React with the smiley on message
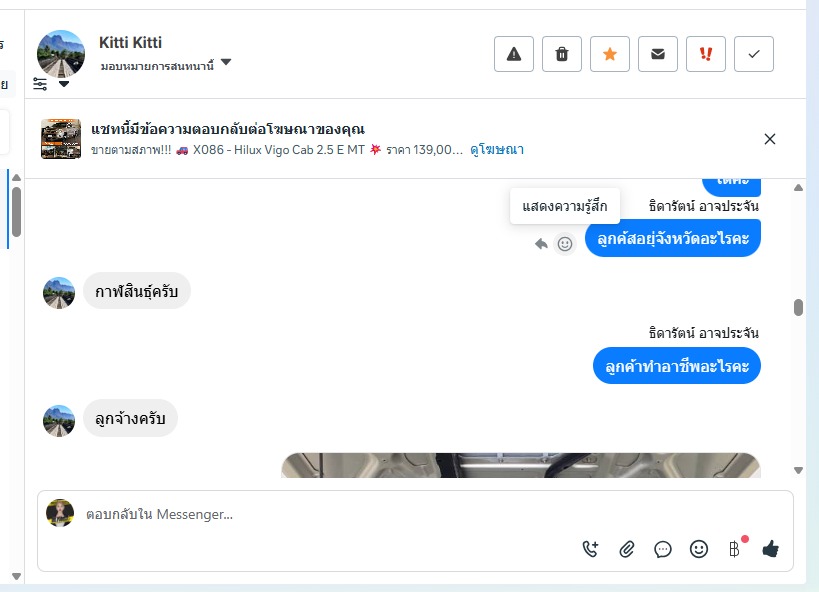The width and height of the screenshot is (819, 592). click(x=565, y=243)
